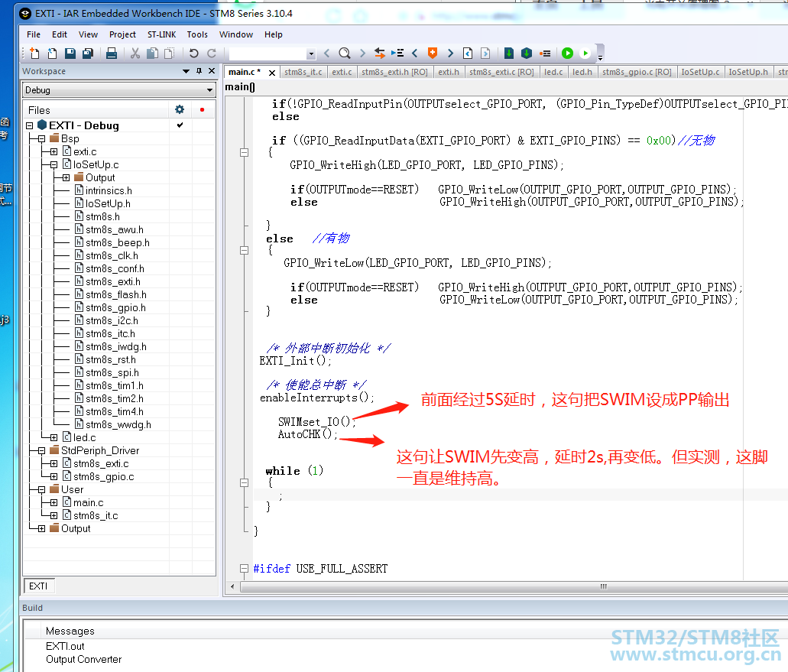Toggle the EXTI - Debug checkmark
The image size is (788, 672).
coord(180,125)
